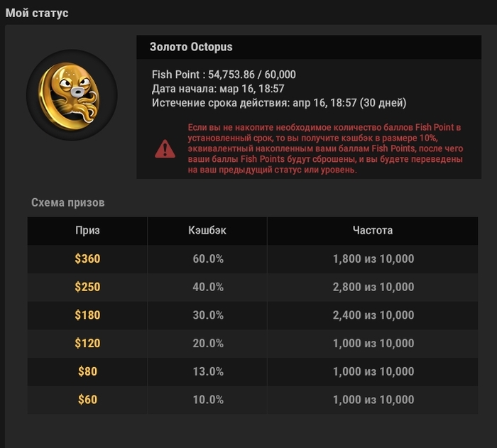This screenshot has width=497, height=448.
Task: Click the Дата начала date line
Action: pos(218,89)
